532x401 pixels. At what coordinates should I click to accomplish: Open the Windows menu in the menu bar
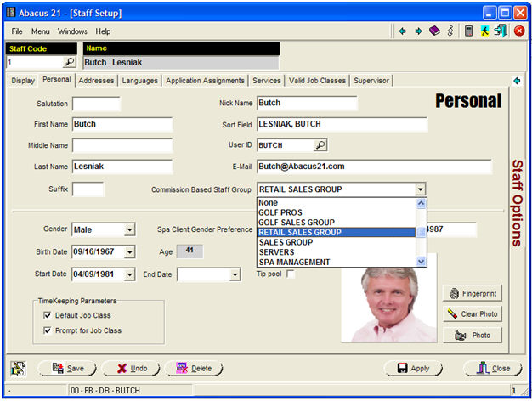coord(72,31)
